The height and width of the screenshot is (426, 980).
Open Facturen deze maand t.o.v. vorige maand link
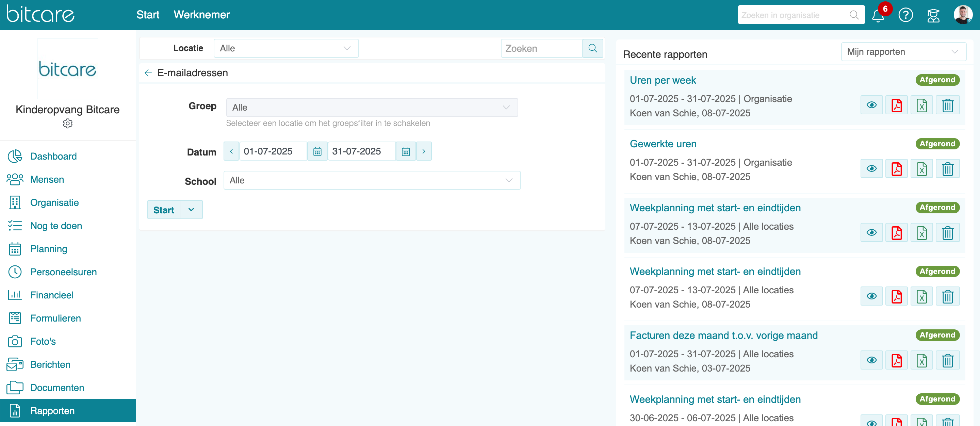click(723, 335)
